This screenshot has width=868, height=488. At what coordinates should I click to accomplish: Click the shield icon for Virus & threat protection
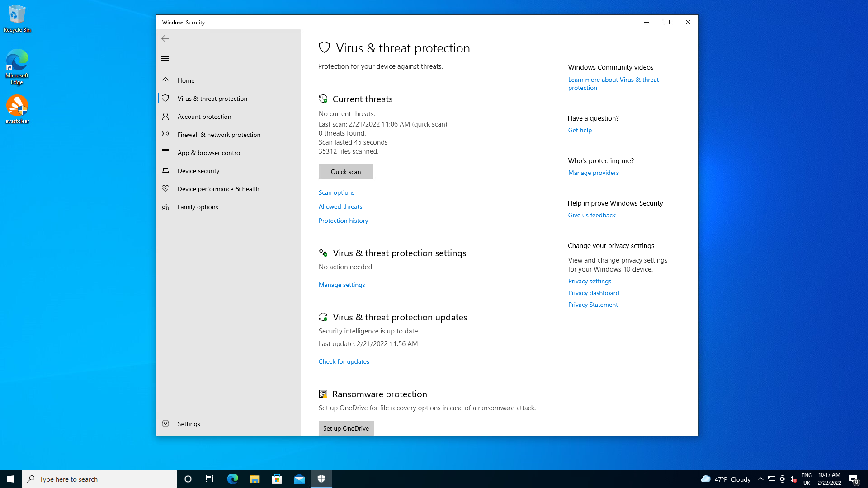pos(165,99)
